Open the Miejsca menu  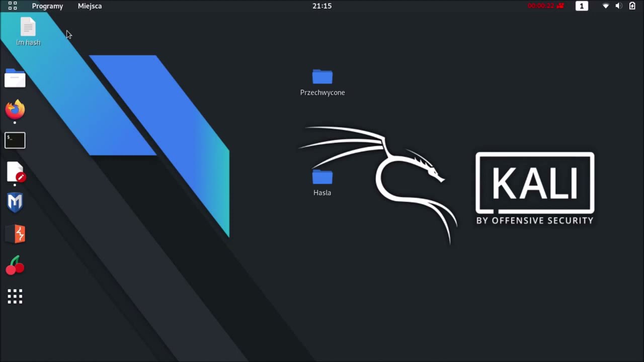(90, 6)
